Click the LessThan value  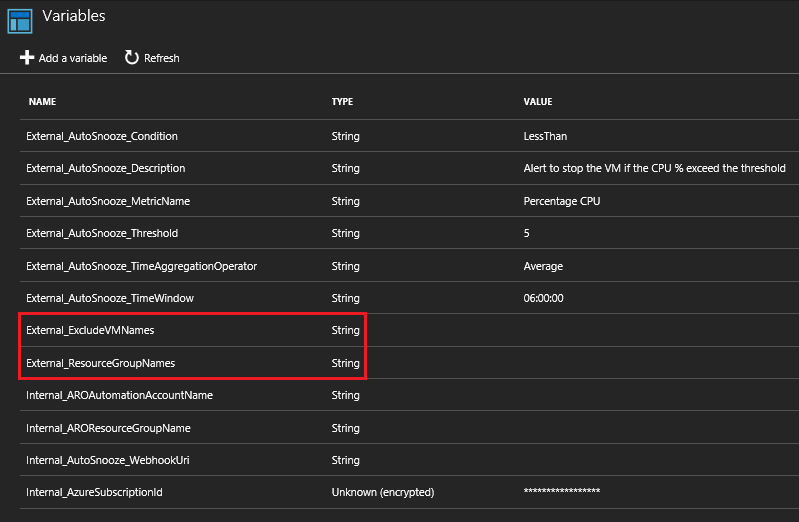(545, 136)
